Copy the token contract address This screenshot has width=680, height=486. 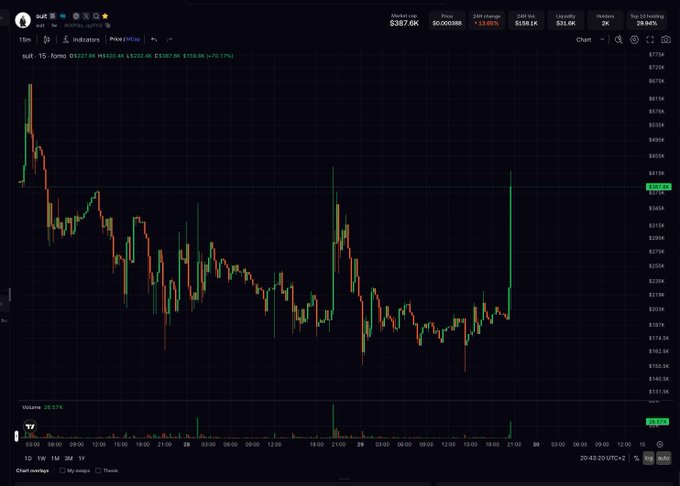(108, 26)
